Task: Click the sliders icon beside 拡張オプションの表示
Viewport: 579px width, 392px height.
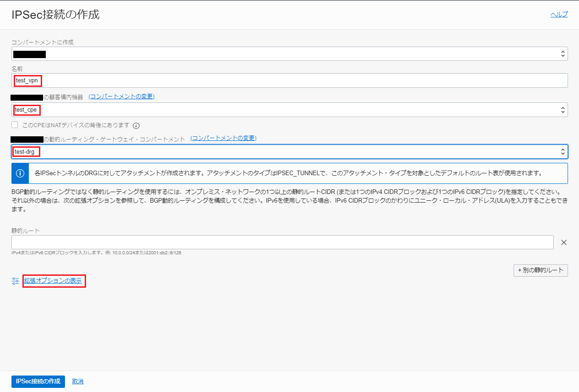Action: [x=16, y=281]
